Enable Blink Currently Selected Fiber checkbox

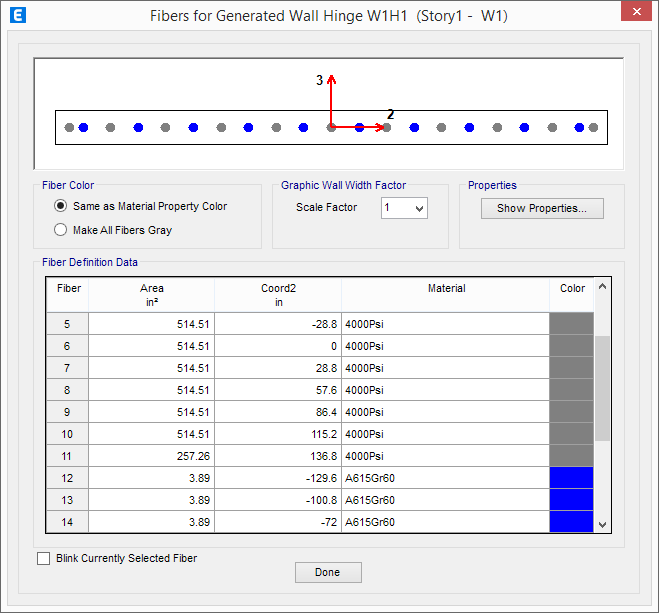tap(44, 558)
